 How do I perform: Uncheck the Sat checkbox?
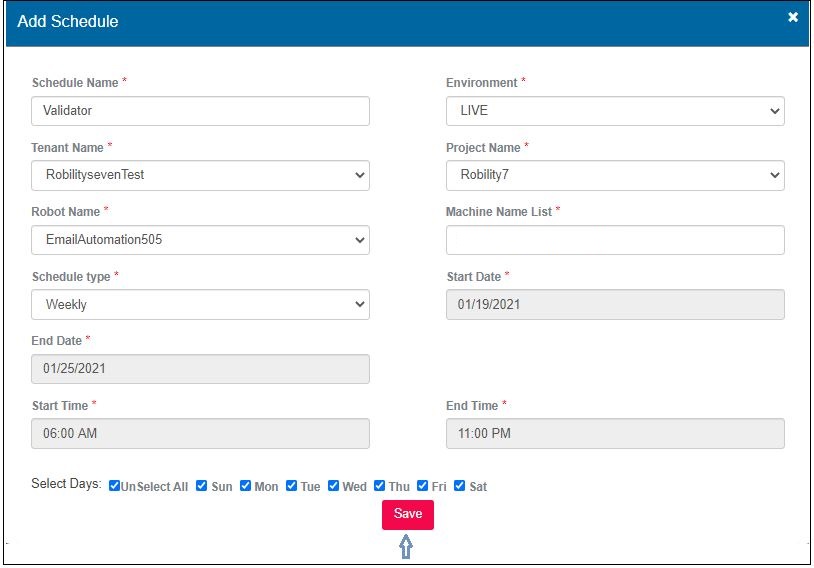(x=460, y=486)
